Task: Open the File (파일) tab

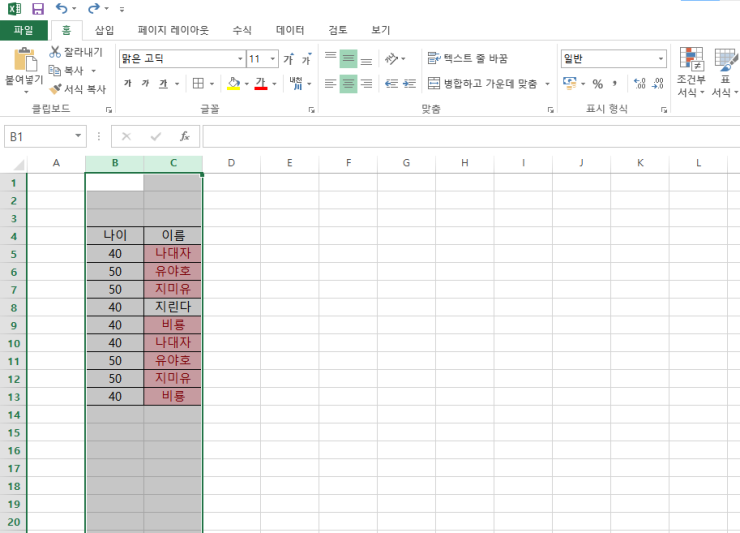Action: [24, 30]
